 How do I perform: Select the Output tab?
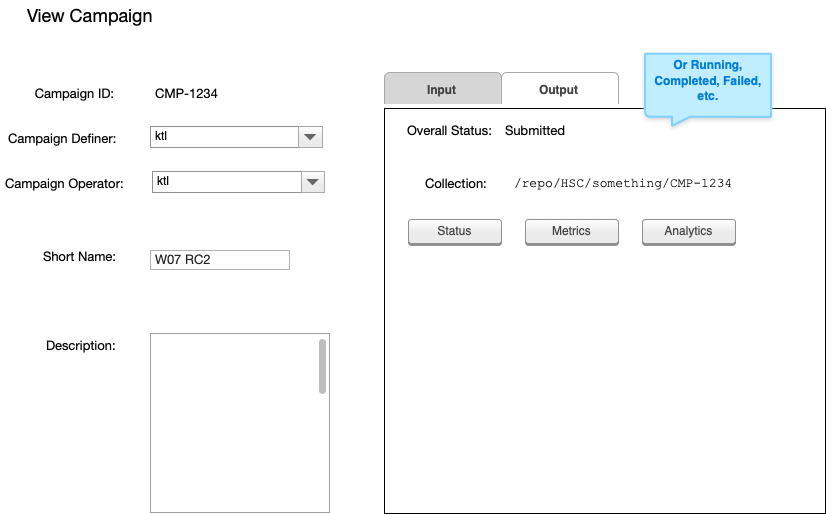coord(559,89)
